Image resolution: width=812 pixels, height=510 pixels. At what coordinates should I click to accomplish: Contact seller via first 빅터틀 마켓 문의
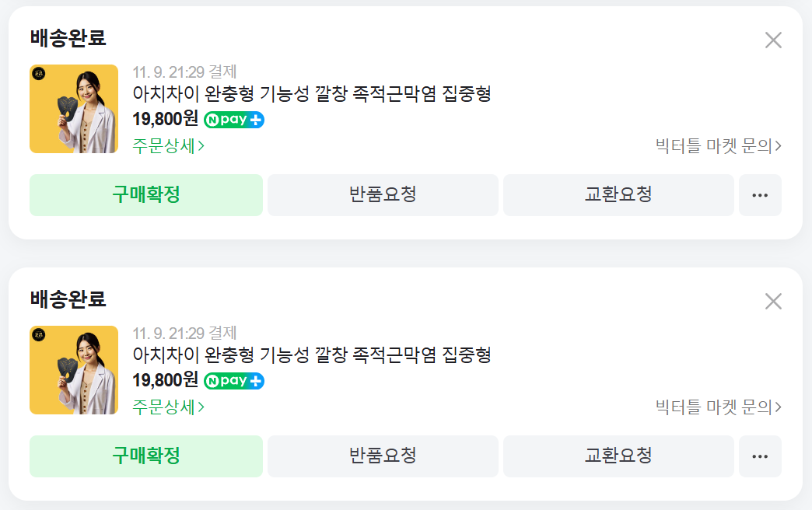coord(718,146)
